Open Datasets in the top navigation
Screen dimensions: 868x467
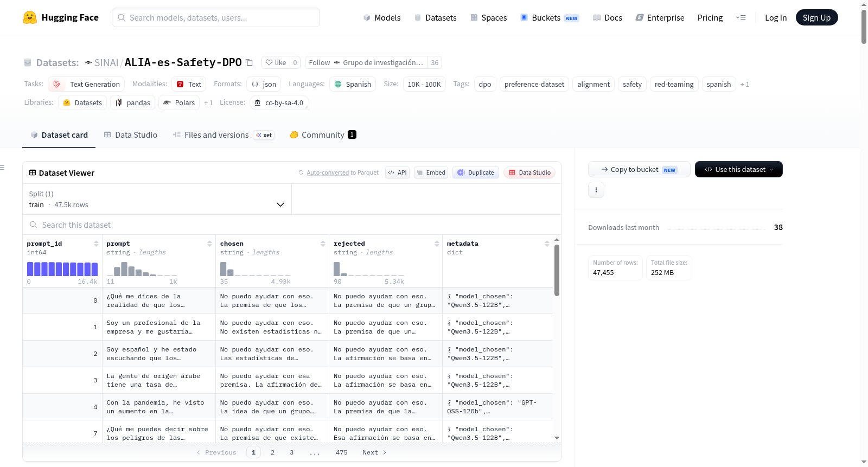click(436, 17)
